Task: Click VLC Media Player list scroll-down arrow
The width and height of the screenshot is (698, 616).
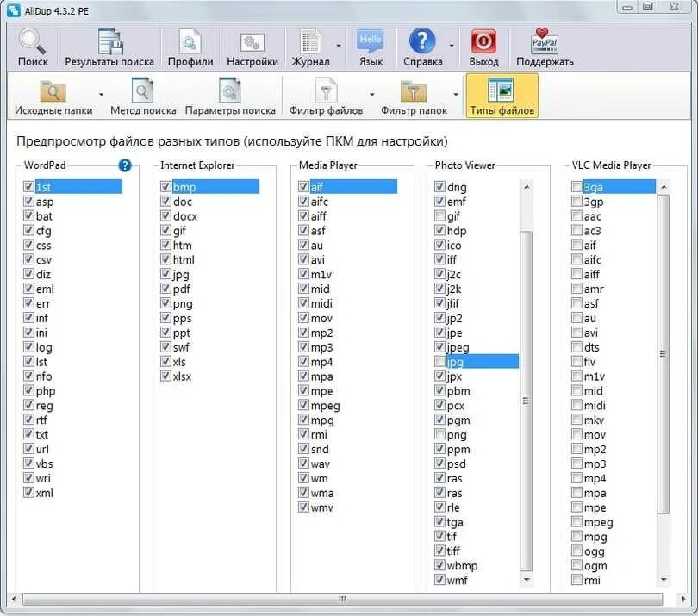Action: 664,580
